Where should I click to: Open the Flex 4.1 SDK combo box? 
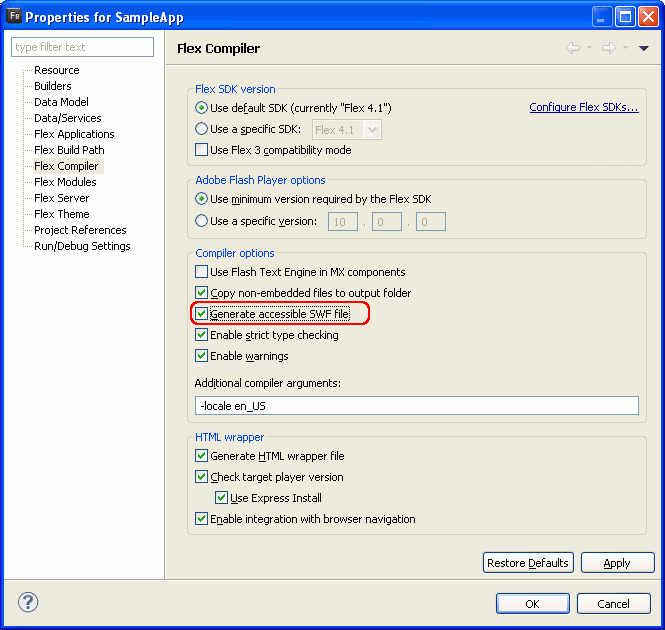[346, 129]
